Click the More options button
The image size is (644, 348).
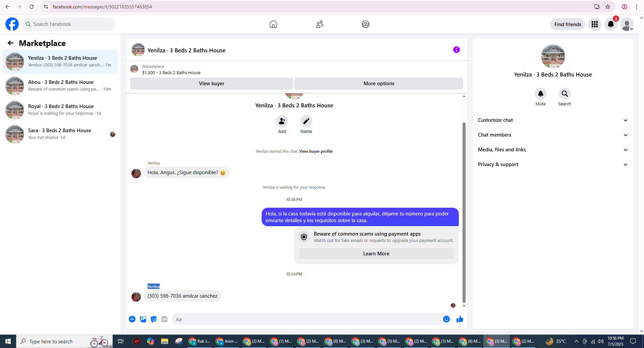click(x=379, y=84)
